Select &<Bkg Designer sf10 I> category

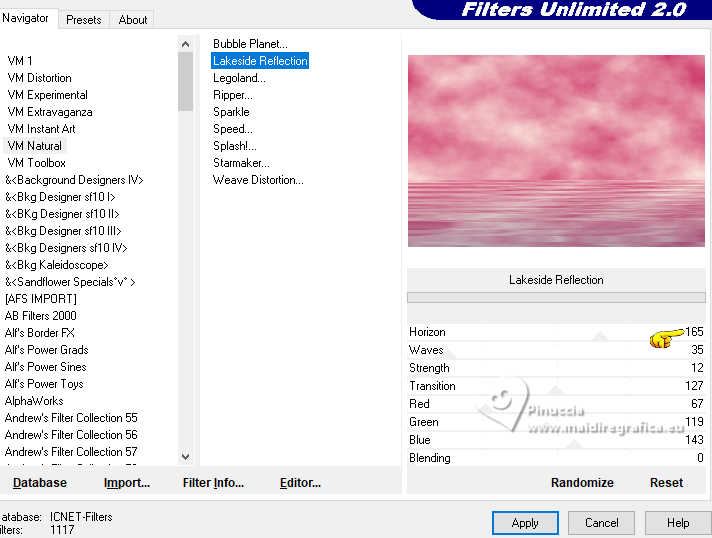60,197
